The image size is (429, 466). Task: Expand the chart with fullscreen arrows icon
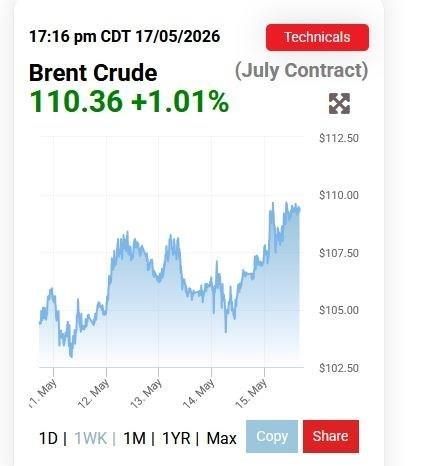click(x=339, y=104)
